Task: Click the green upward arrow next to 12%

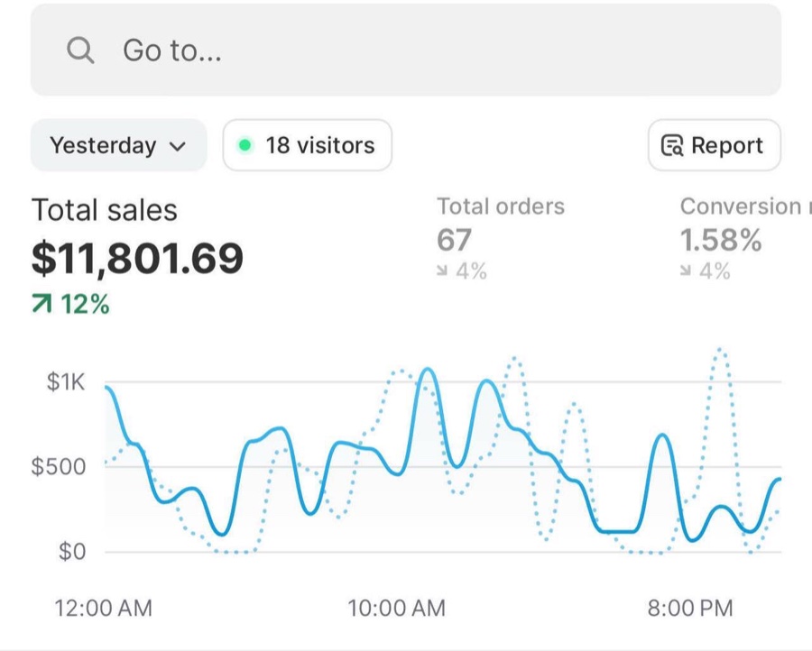Action: coord(42,304)
